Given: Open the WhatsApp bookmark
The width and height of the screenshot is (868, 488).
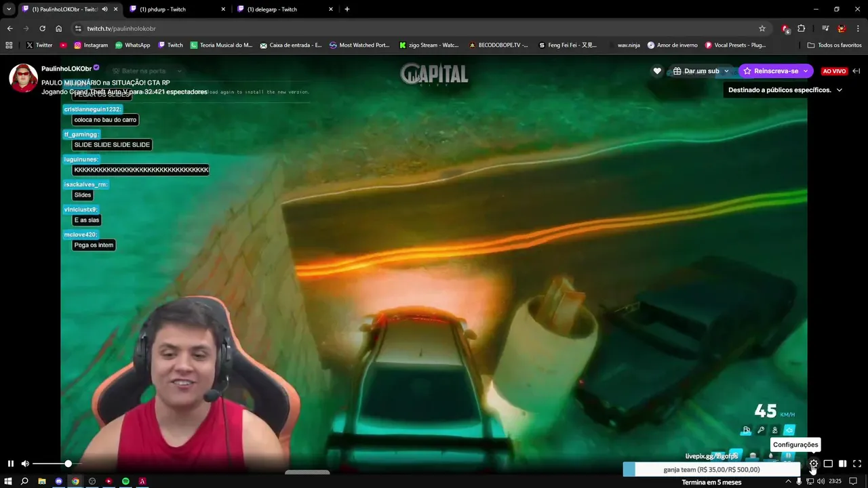Looking at the screenshot, I should pos(133,45).
